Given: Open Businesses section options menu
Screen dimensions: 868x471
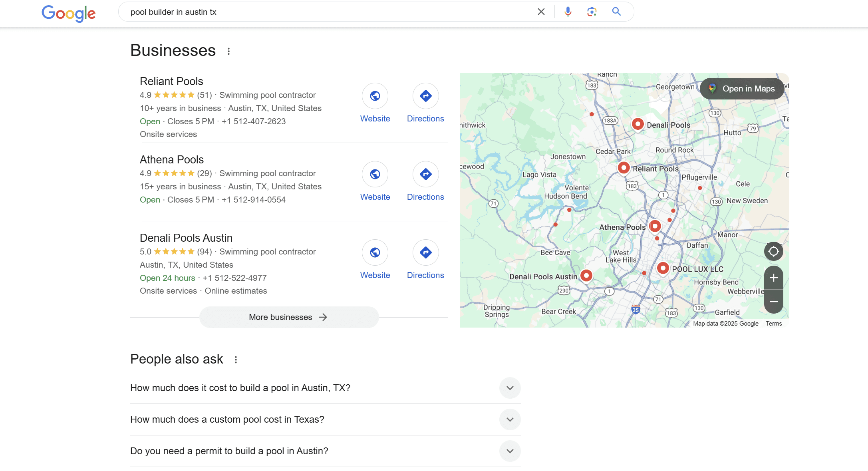Looking at the screenshot, I should click(228, 51).
